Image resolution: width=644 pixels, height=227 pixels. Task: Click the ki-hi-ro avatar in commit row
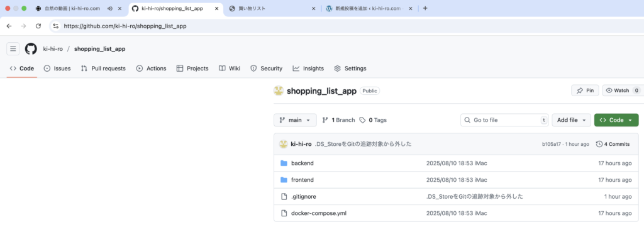[x=283, y=144]
